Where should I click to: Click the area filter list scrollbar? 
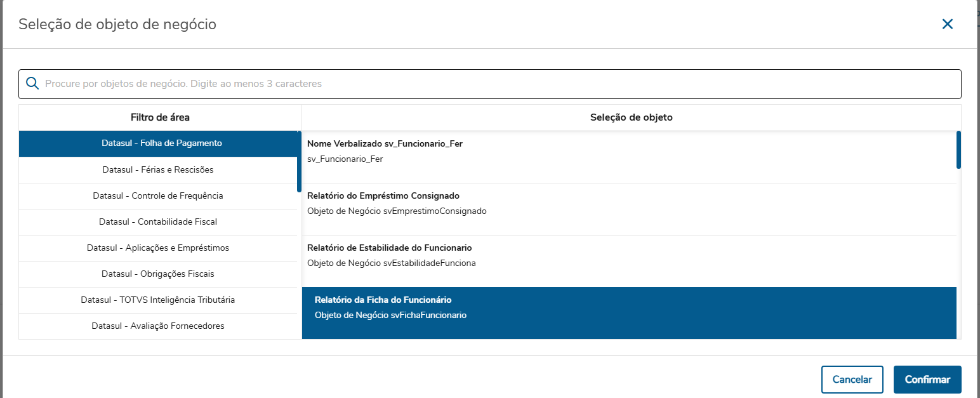299,162
